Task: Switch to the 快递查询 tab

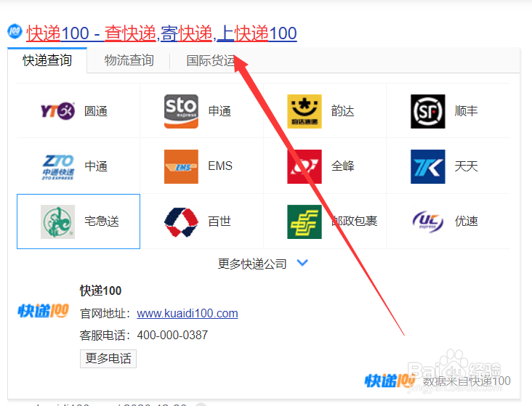Action: coord(47,60)
